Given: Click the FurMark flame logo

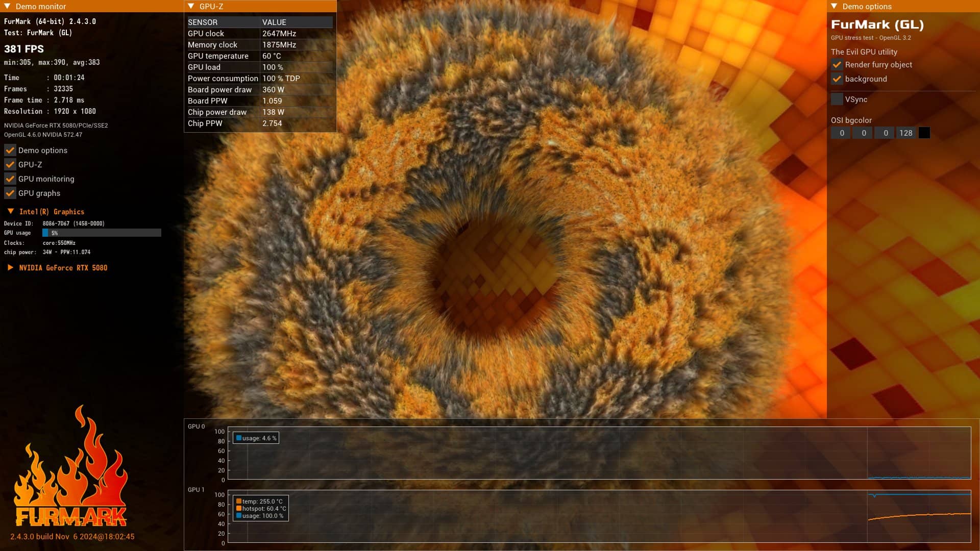Looking at the screenshot, I should [71, 465].
